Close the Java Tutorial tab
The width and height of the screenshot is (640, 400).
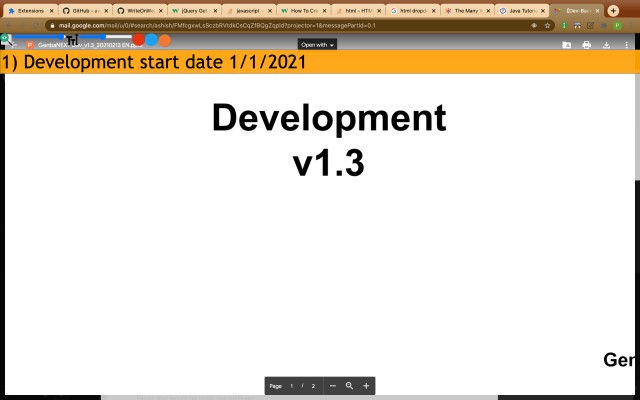pos(543,11)
